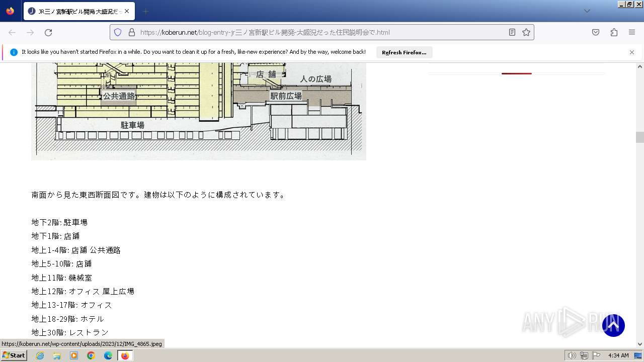Click the Refresh Firefox... button

click(x=404, y=52)
